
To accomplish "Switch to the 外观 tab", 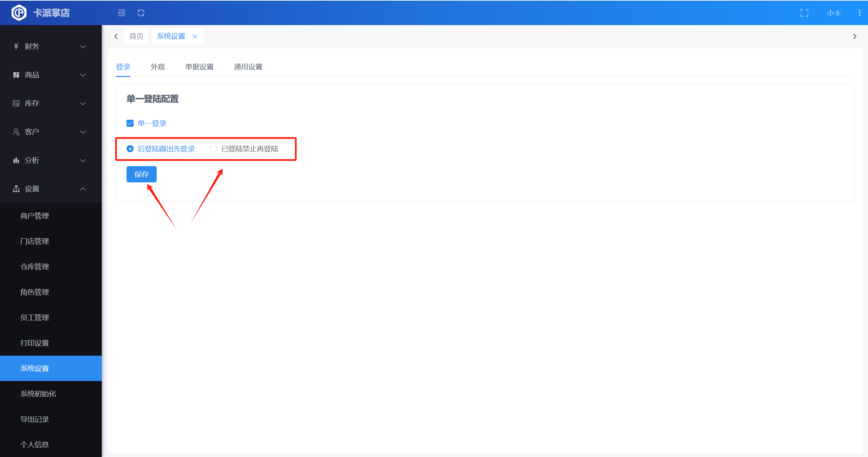I will 158,67.
